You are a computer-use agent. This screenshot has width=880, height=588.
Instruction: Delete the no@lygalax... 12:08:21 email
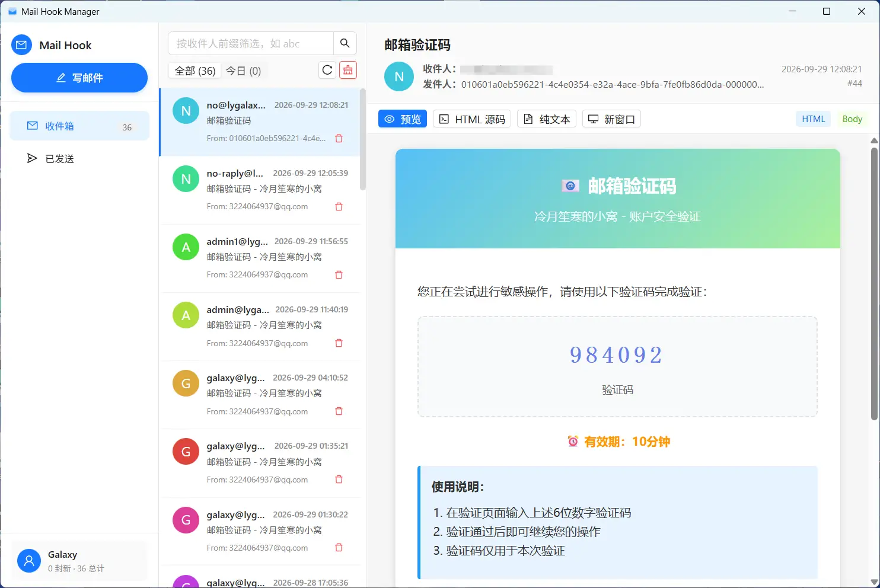point(339,138)
